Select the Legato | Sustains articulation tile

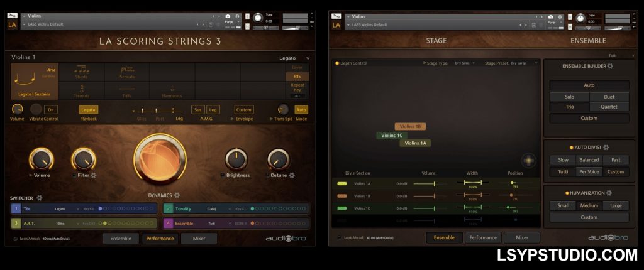(x=35, y=81)
